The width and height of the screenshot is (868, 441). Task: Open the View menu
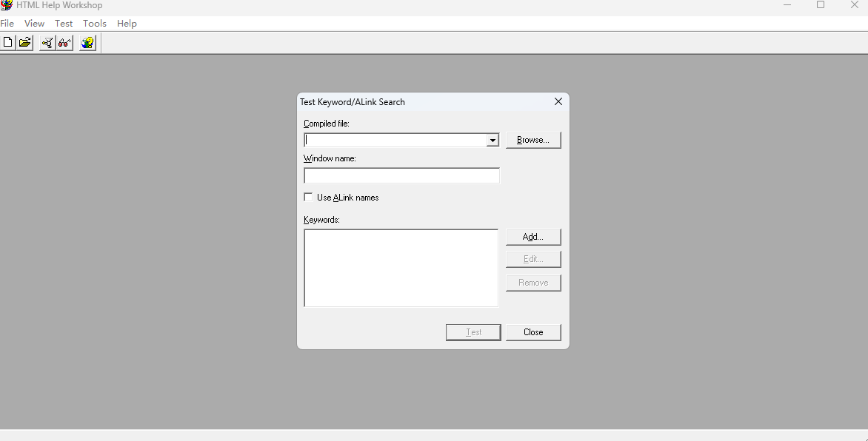click(34, 23)
